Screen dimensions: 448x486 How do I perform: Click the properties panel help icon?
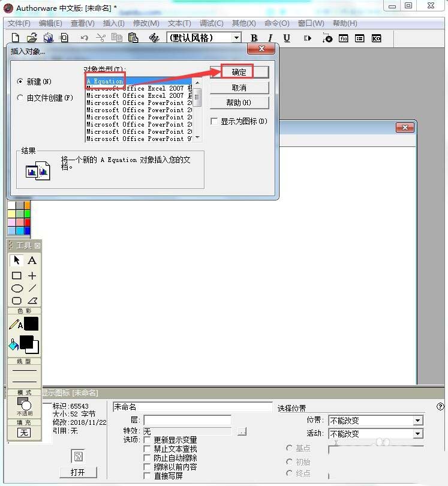440,407
